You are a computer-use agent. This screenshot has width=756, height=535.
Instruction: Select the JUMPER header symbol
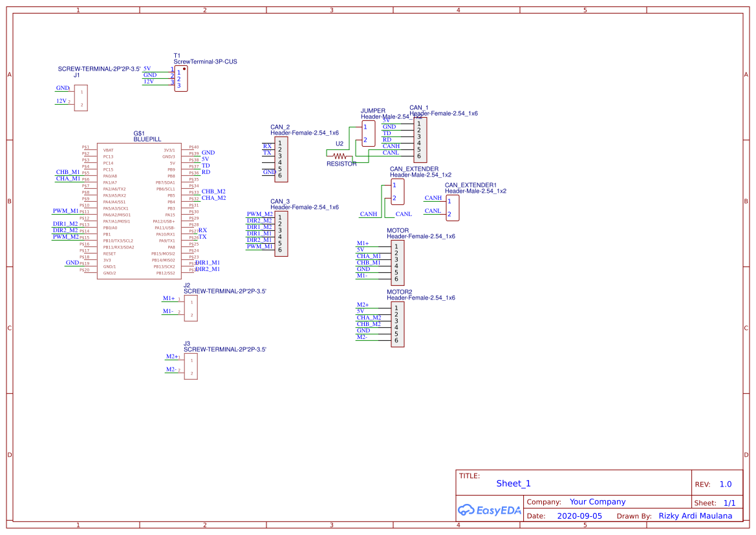click(x=367, y=133)
